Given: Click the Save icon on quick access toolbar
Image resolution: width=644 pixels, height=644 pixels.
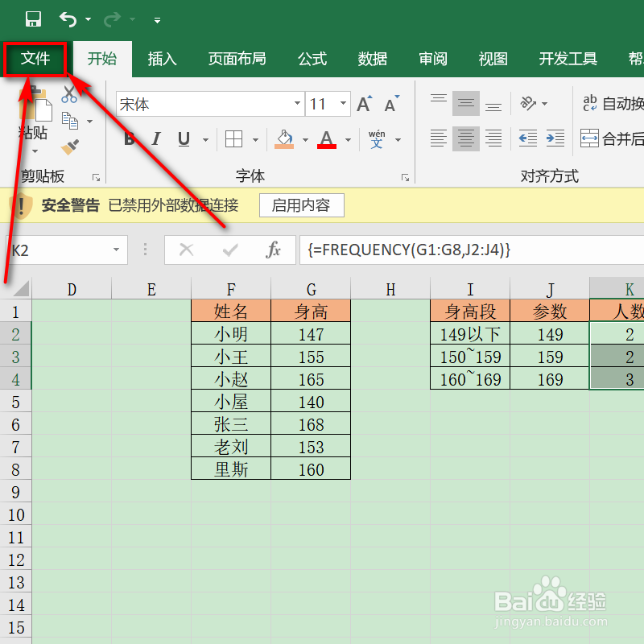Looking at the screenshot, I should (33, 19).
